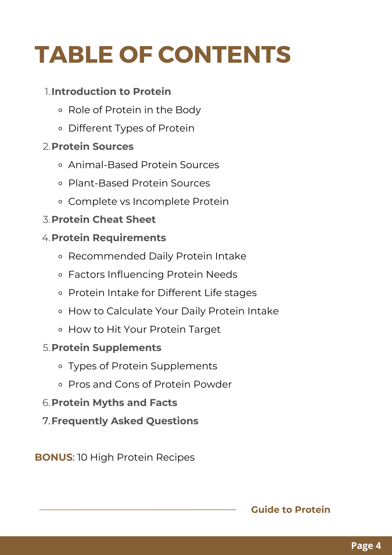Image resolution: width=392 pixels, height=555 pixels.
Task: Click How to Hit Your Protein Target
Action: [x=144, y=329]
